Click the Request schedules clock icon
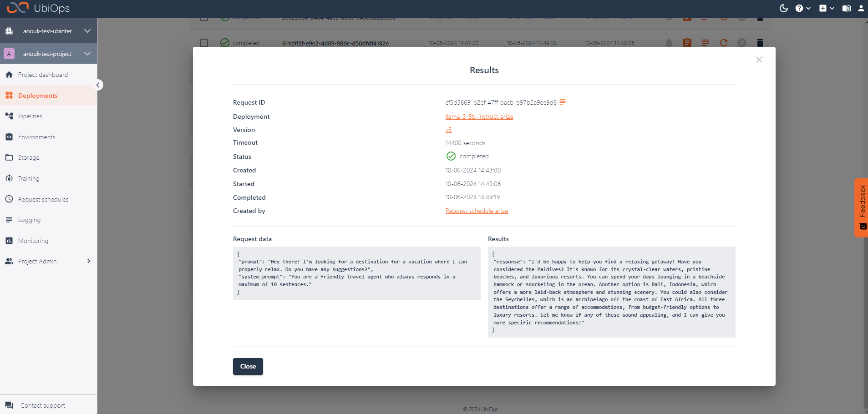Viewport: 868px width, 414px height. [9, 199]
